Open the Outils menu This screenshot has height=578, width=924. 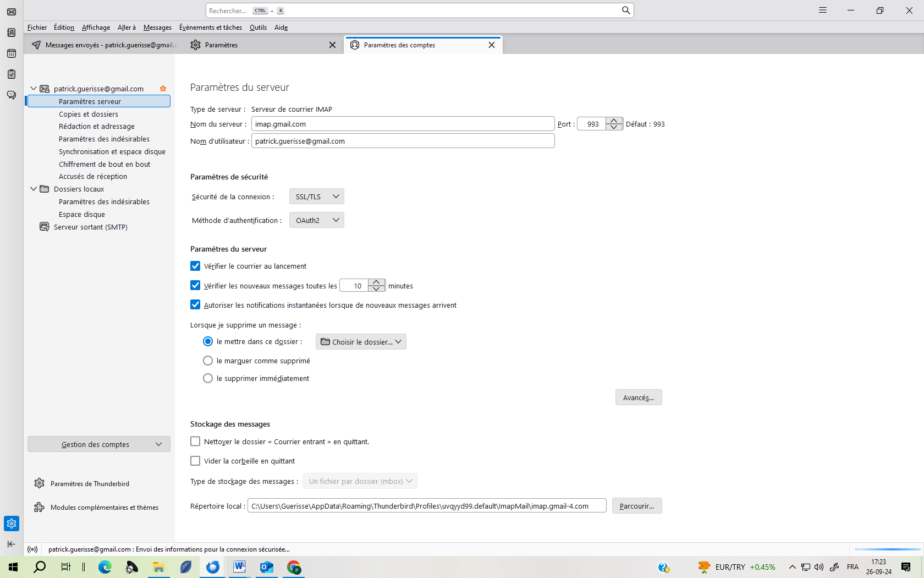point(258,28)
